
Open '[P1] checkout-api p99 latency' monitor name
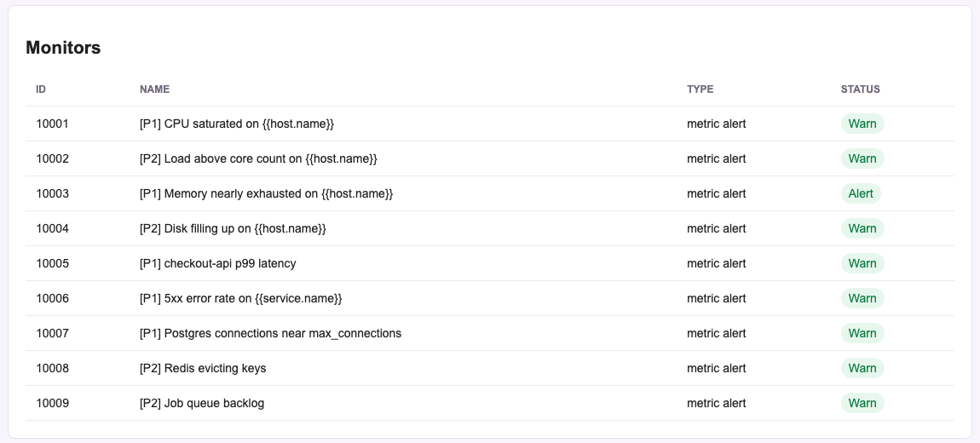point(217,264)
